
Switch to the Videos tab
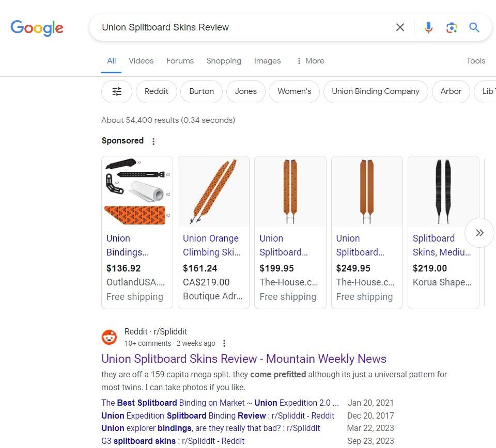(x=141, y=61)
